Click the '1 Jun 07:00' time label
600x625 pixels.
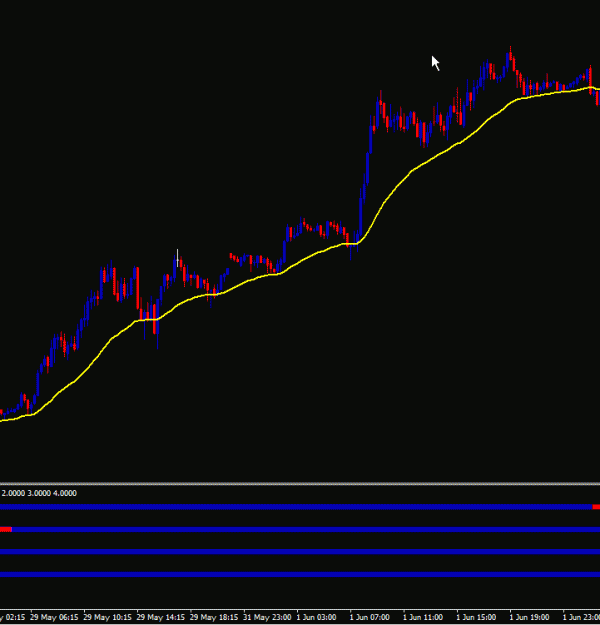(370, 617)
